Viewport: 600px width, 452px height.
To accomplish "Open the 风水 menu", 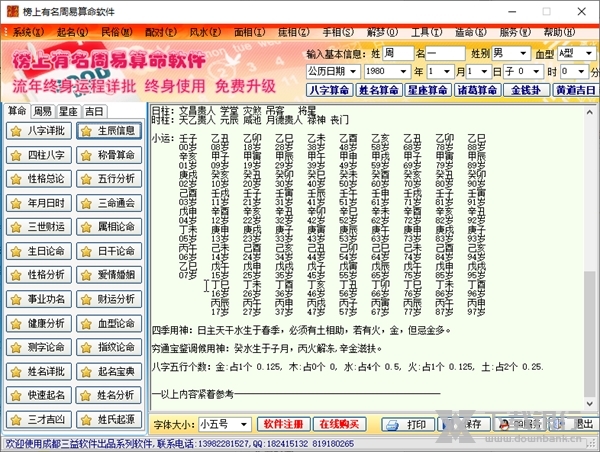I will pyautogui.click(x=205, y=32).
